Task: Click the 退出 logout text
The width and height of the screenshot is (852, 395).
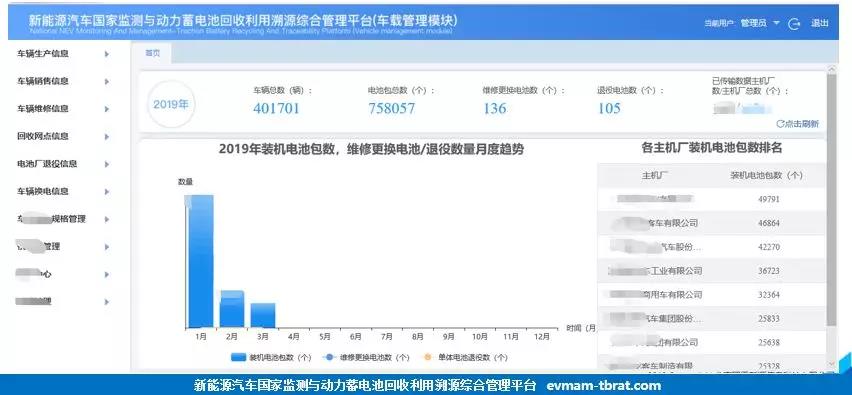Action: coord(820,23)
